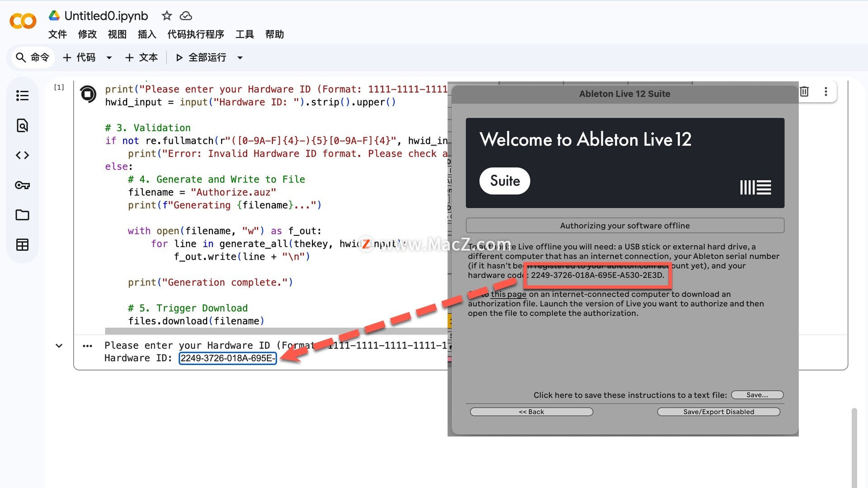The image size is (868, 488).
Task: Click the Save... button in Ableton dialog
Action: tap(757, 395)
